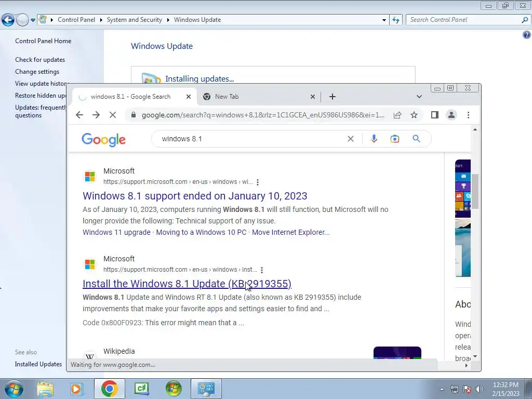Select the Control Panel breadcrumb
This screenshot has width=532, height=399.
76,20
